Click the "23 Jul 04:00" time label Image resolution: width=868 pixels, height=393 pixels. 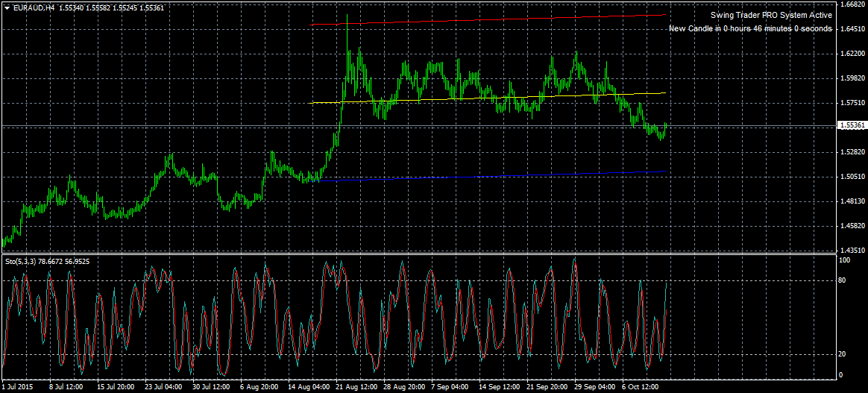[163, 387]
